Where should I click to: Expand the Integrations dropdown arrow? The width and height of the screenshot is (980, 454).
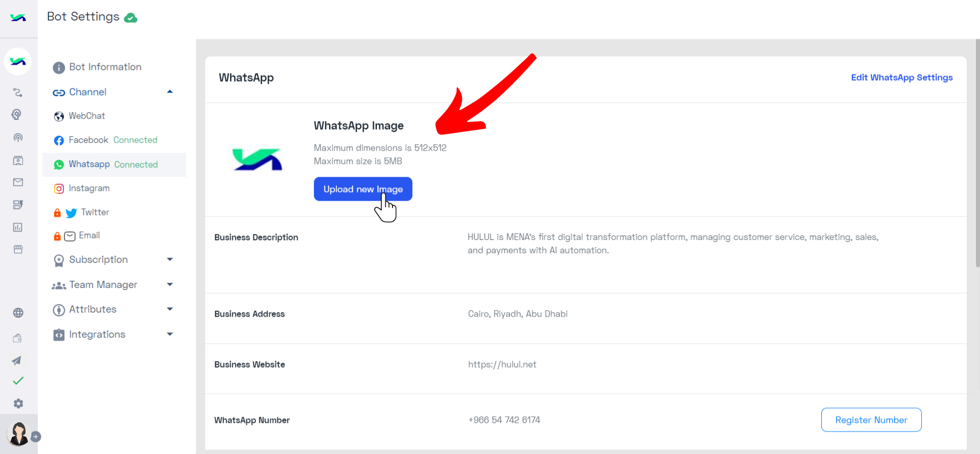click(170, 334)
